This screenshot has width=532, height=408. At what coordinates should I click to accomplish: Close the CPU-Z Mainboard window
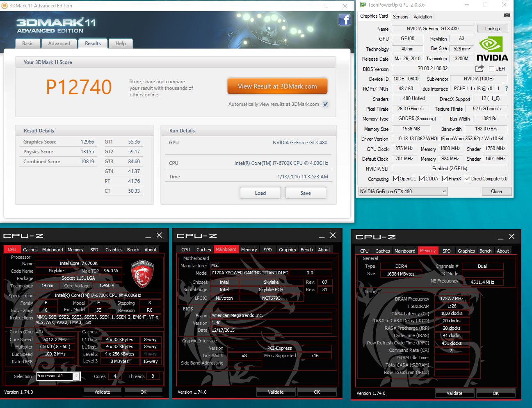coord(333,235)
